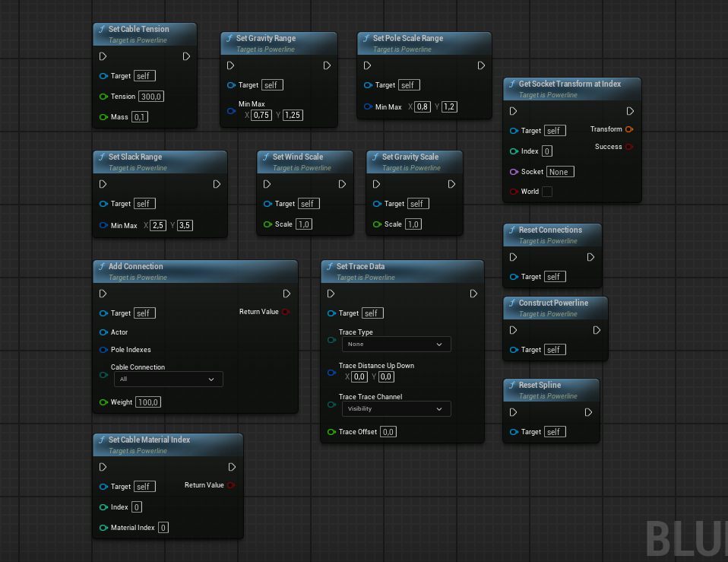Open the Trace Trace Channel Visibility dropdown
Image resolution: width=728 pixels, height=562 pixels.
(x=396, y=408)
